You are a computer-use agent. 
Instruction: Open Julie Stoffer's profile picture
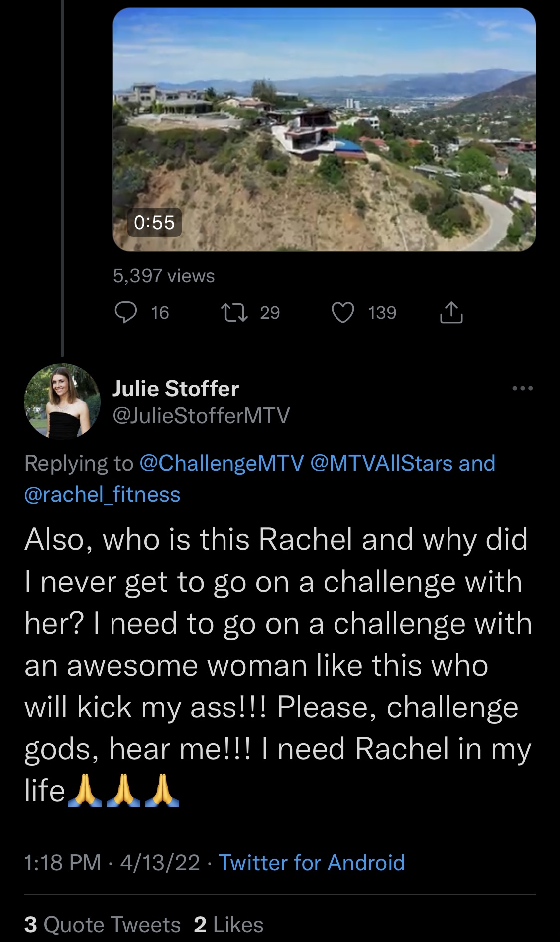point(62,401)
